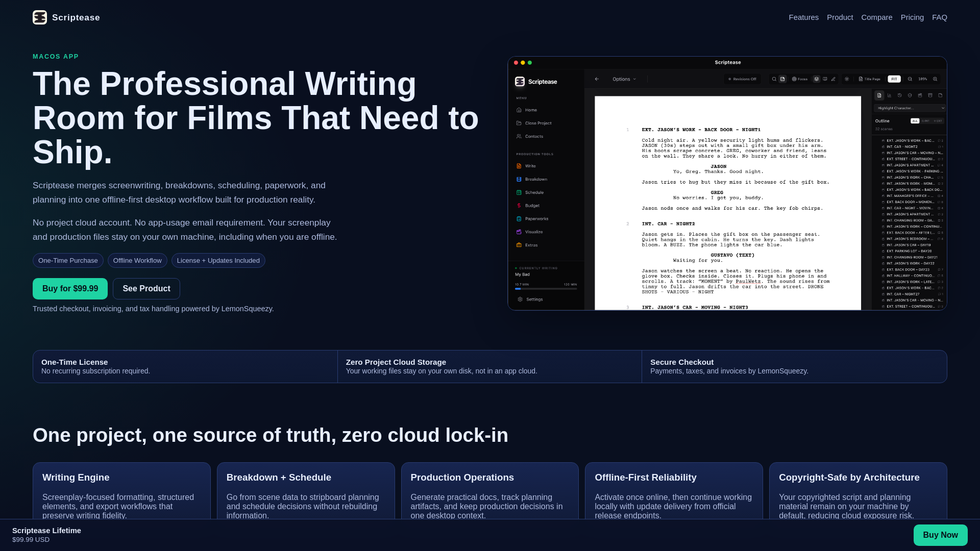Select the page view icon beside search

click(x=782, y=79)
